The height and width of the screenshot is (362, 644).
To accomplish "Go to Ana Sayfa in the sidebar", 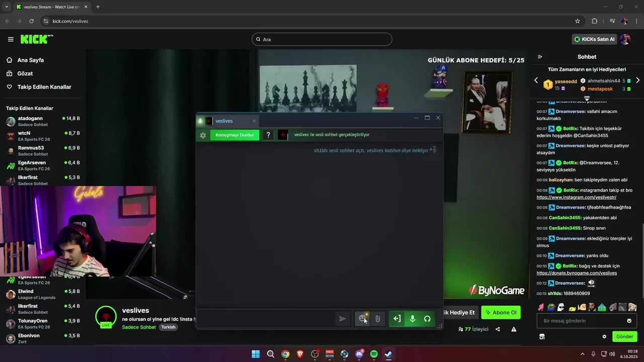I will click(x=31, y=60).
